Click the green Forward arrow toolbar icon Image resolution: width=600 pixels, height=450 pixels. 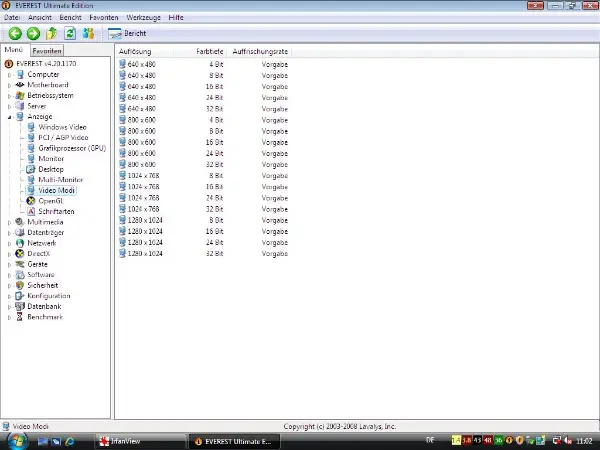[32, 33]
